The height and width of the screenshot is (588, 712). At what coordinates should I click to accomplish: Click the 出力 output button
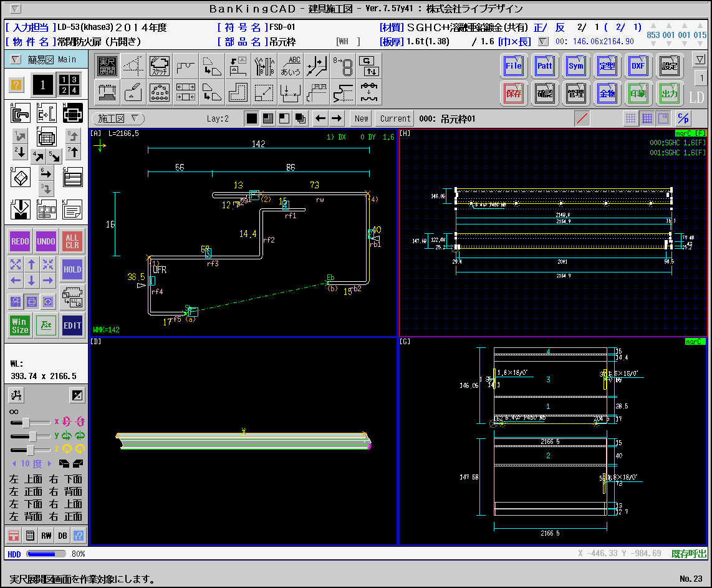pyautogui.click(x=670, y=94)
